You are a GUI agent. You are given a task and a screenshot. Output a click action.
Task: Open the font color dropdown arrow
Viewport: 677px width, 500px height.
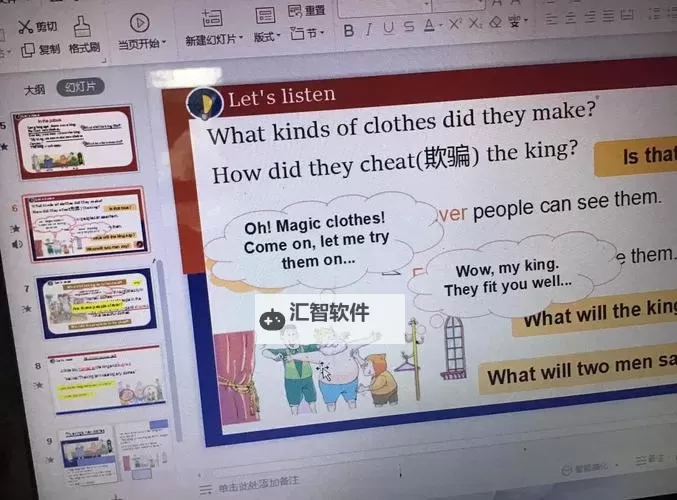click(441, 25)
